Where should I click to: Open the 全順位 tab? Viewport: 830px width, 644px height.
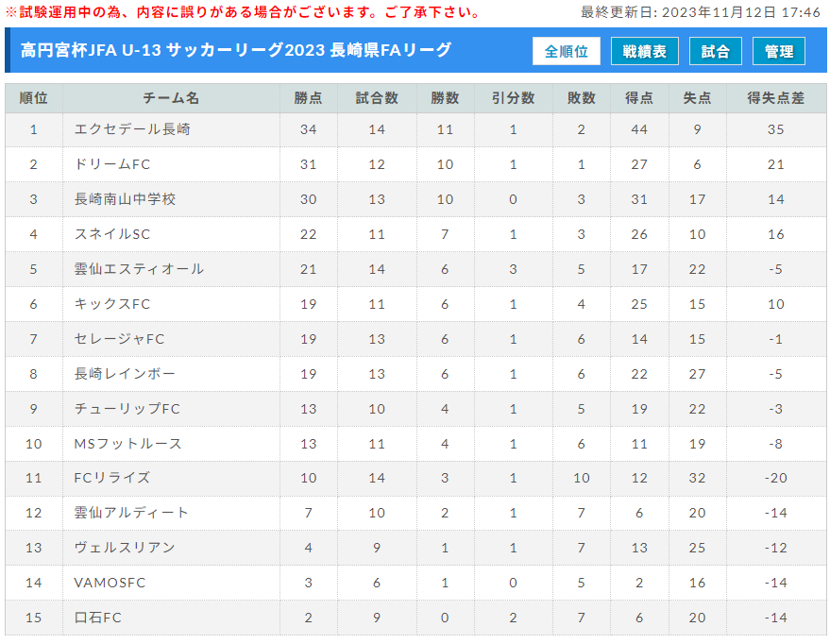pyautogui.click(x=566, y=51)
